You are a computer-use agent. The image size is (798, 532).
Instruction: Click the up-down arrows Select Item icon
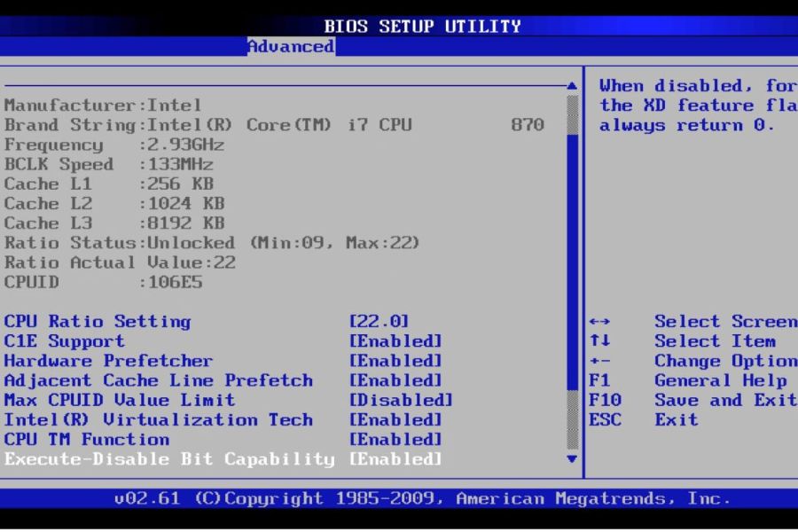click(x=599, y=341)
